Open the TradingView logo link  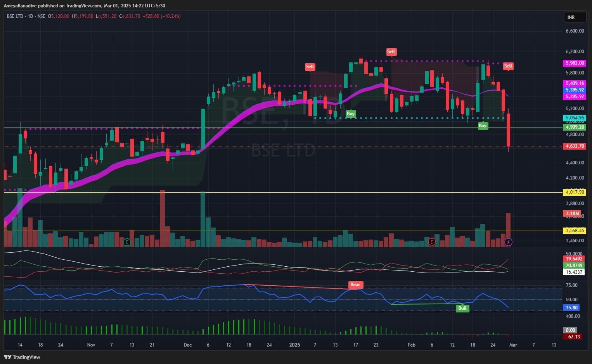pos(22,357)
